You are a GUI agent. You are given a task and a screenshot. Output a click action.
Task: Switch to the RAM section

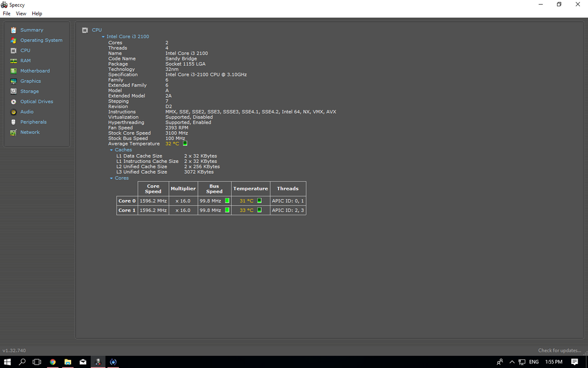point(25,60)
